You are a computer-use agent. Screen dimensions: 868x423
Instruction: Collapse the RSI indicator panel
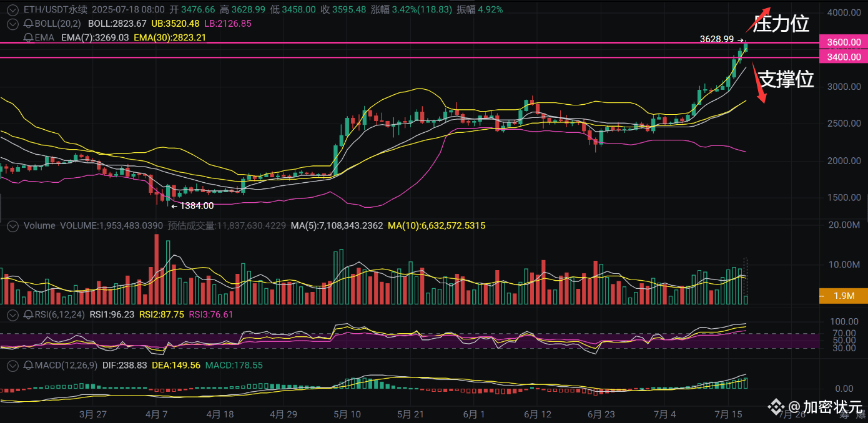(12, 315)
